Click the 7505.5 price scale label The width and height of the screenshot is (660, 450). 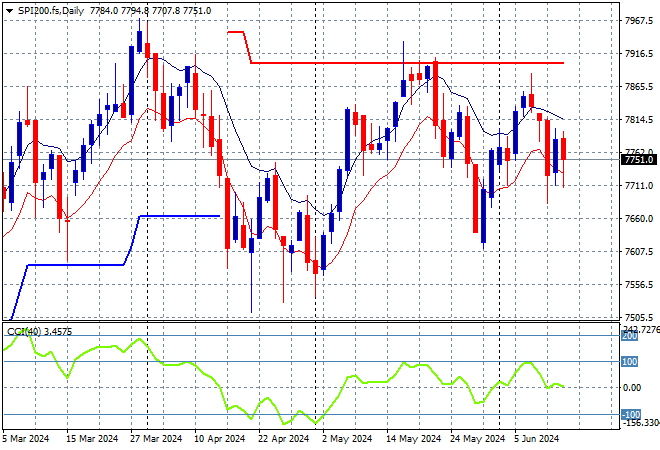[x=639, y=317]
